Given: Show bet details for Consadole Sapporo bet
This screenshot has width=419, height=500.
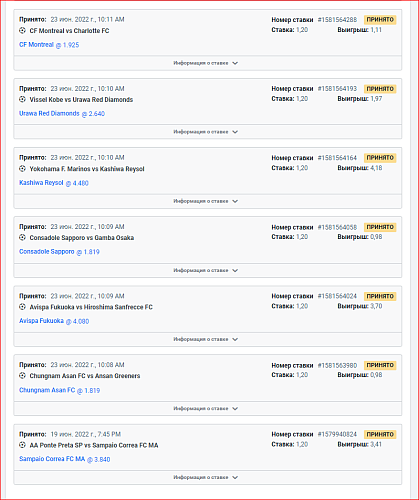Looking at the screenshot, I should [207, 270].
